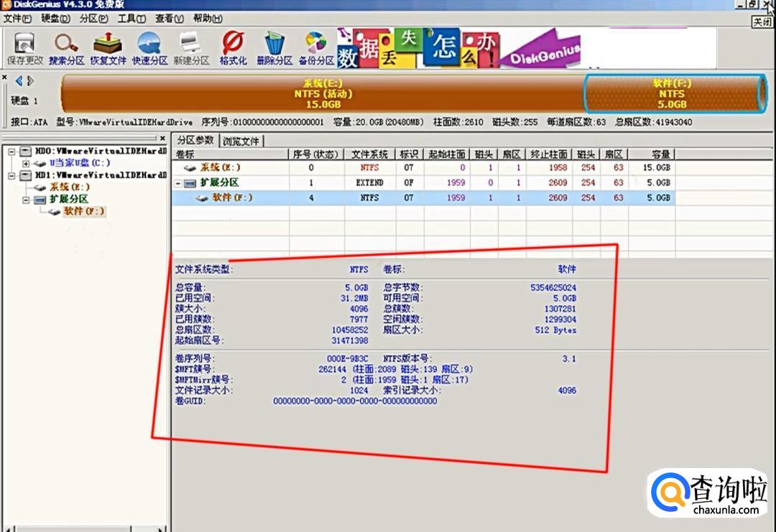Screen dimensions: 776x532
Task: Click the 保存更改 save changes icon
Action: 24,48
